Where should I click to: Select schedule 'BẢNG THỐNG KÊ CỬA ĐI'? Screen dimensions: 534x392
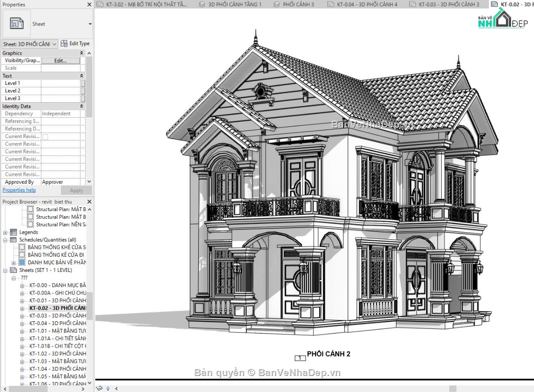[56, 255]
